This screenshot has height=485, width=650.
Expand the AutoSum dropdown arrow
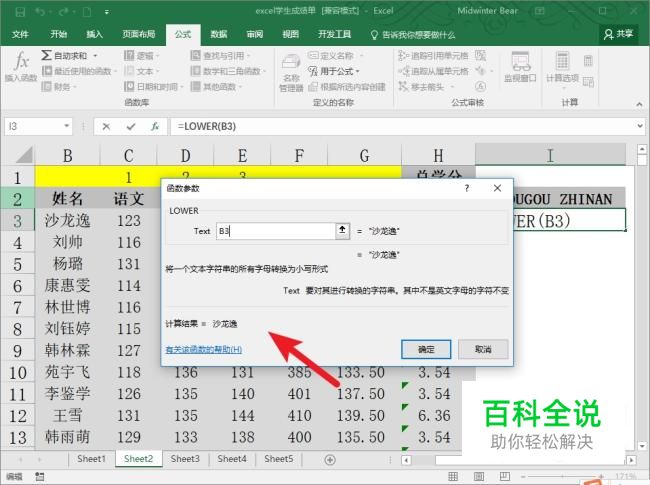[95, 56]
